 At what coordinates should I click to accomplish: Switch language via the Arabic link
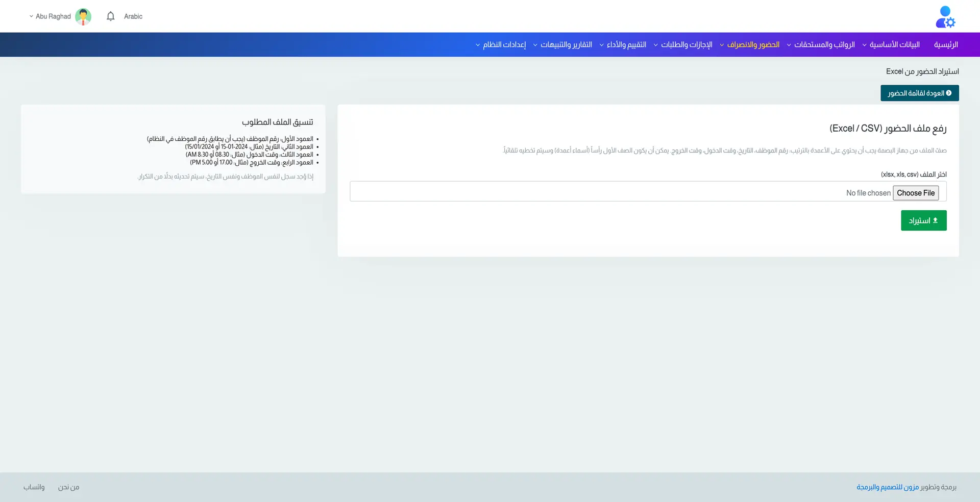[133, 16]
